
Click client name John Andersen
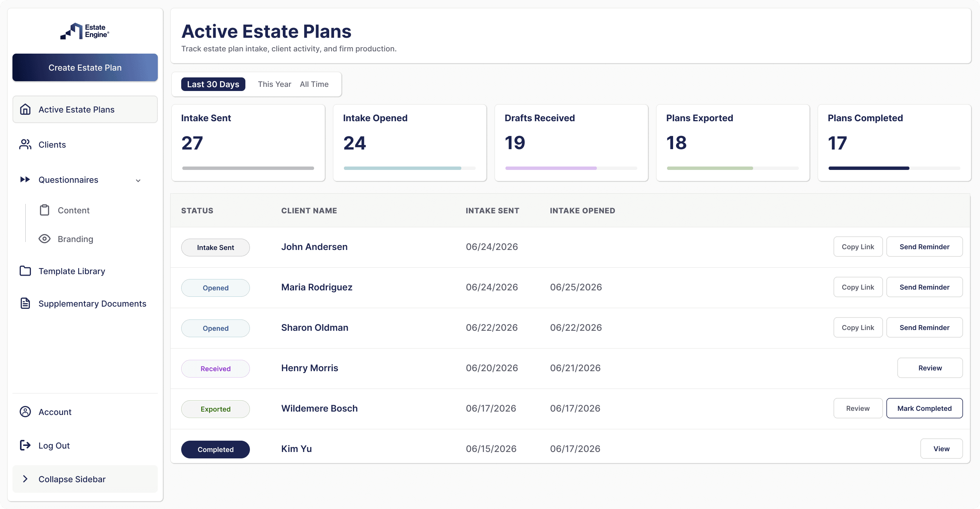(314, 247)
